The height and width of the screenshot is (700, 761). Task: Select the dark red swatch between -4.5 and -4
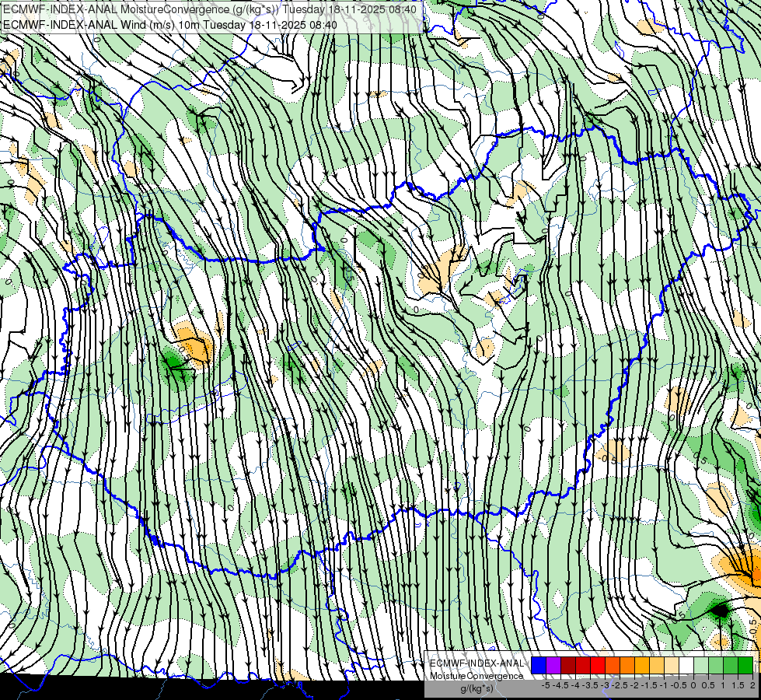point(568,665)
